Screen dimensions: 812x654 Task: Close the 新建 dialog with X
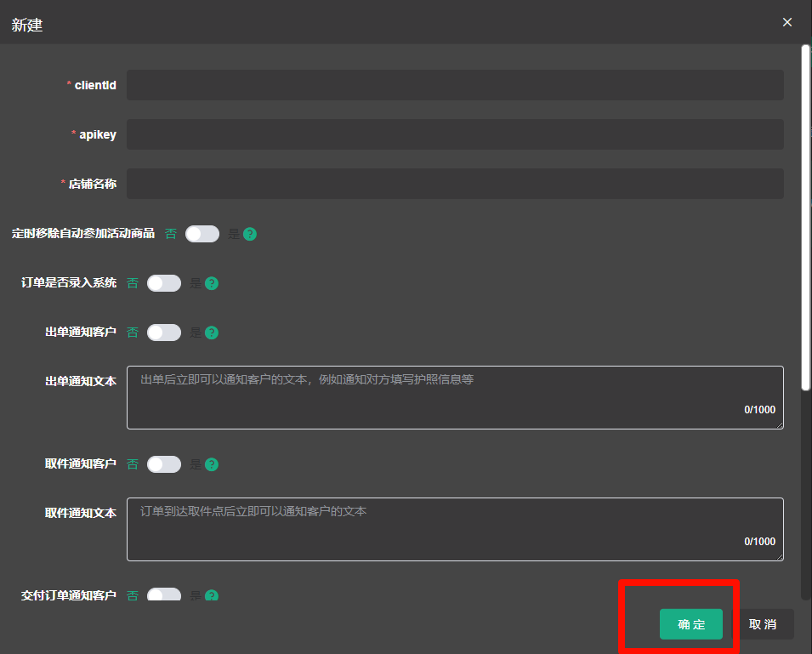[x=787, y=23]
